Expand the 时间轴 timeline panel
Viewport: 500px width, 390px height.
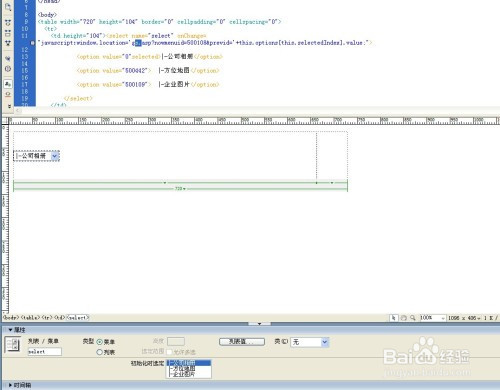coord(10,385)
